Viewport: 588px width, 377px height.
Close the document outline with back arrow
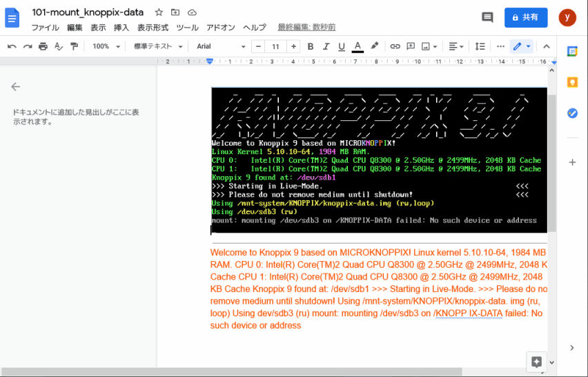click(x=15, y=86)
